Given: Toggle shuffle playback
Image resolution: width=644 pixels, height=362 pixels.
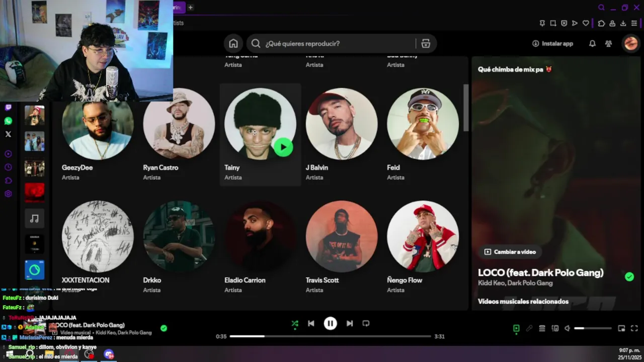Looking at the screenshot, I should point(295,324).
